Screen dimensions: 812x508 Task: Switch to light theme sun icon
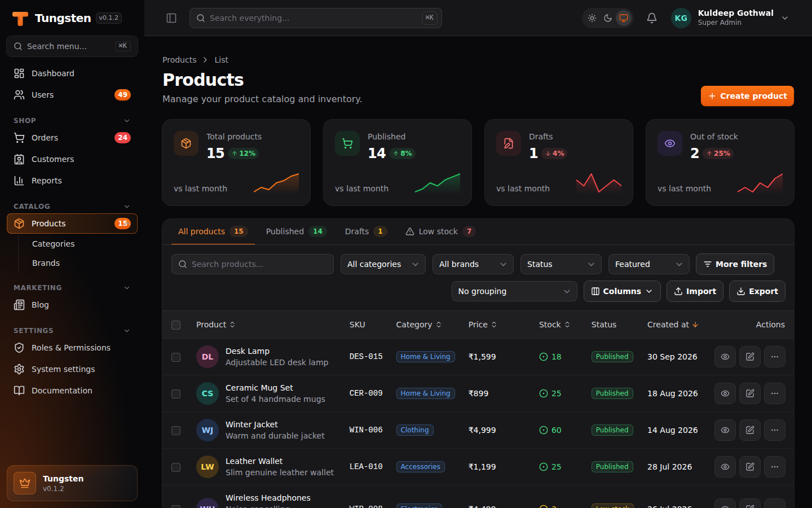592,18
